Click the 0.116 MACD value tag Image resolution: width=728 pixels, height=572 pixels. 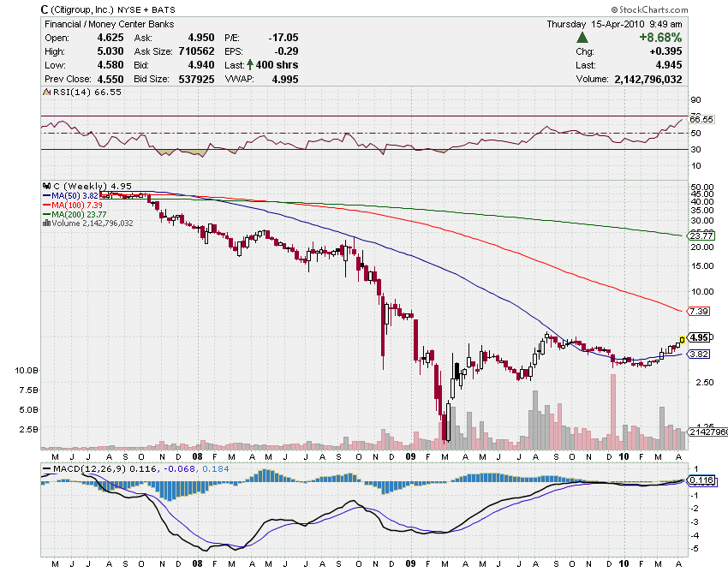click(701, 480)
